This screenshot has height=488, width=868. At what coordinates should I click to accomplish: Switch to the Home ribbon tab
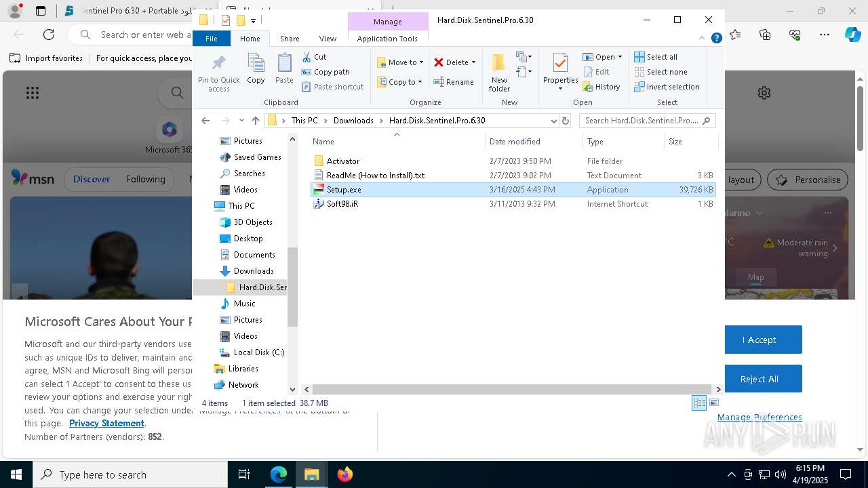250,39
